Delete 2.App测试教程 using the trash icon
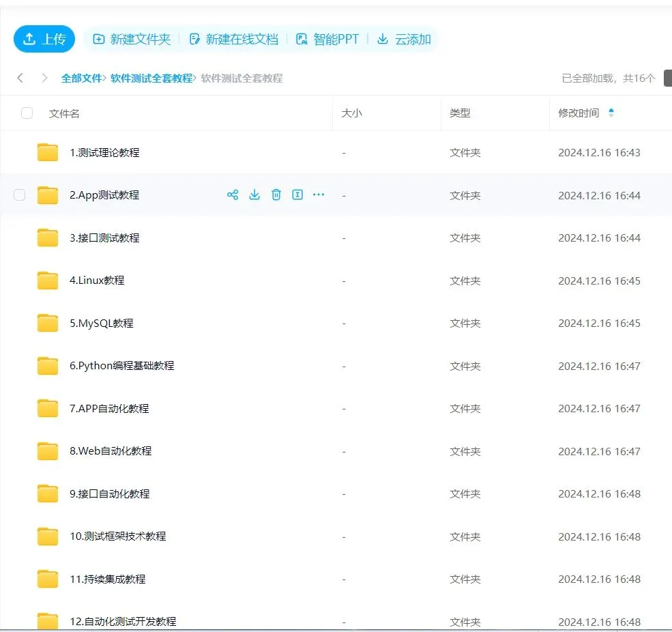Viewport: 672px width, 632px height. pyautogui.click(x=276, y=195)
